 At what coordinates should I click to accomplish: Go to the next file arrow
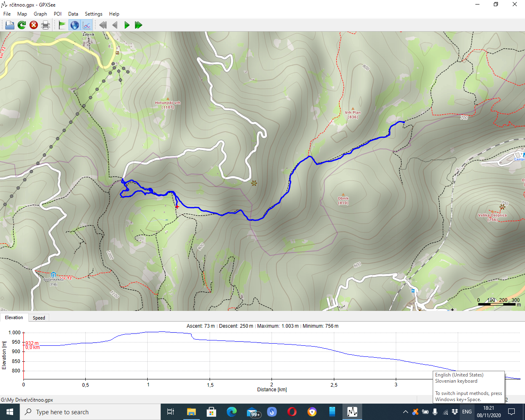pyautogui.click(x=127, y=25)
